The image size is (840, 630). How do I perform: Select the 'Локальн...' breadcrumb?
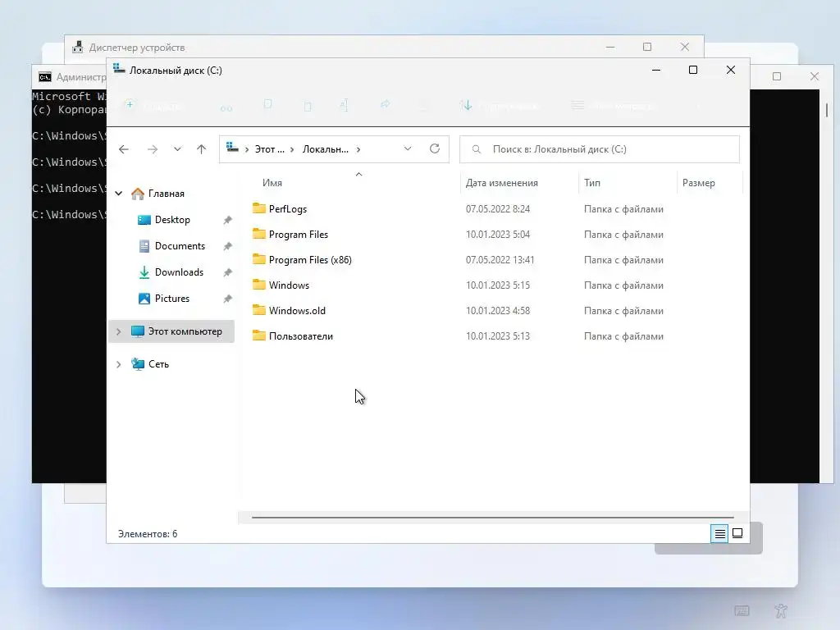coord(325,149)
